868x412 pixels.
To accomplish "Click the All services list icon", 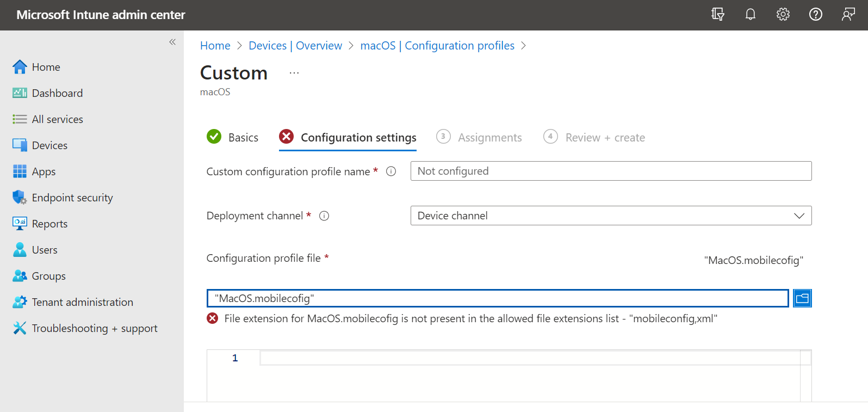I will (x=20, y=119).
